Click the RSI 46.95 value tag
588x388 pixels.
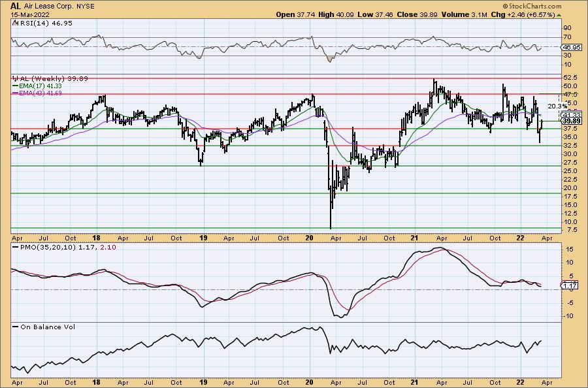pos(572,47)
